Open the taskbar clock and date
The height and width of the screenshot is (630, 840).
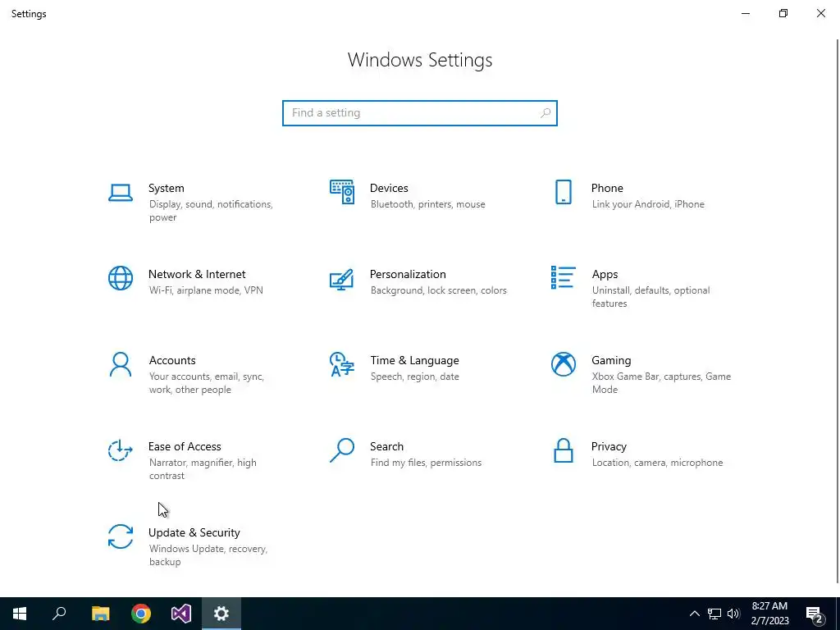769,614
